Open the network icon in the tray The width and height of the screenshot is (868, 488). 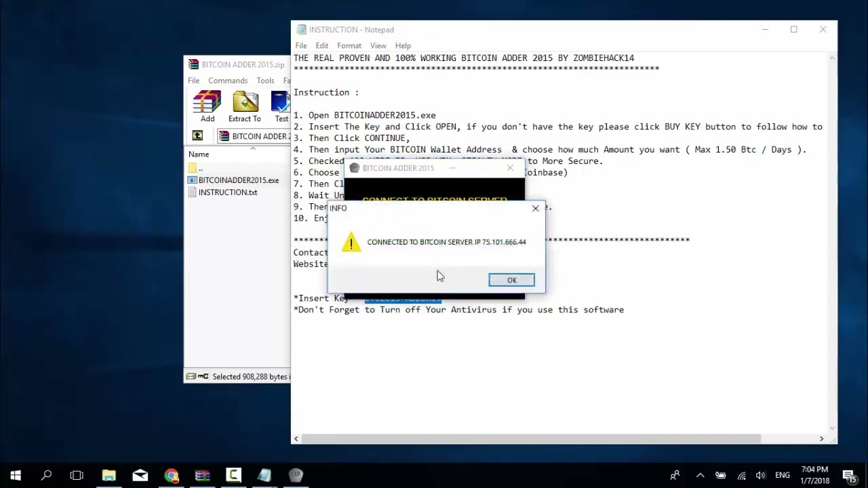[x=742, y=476]
